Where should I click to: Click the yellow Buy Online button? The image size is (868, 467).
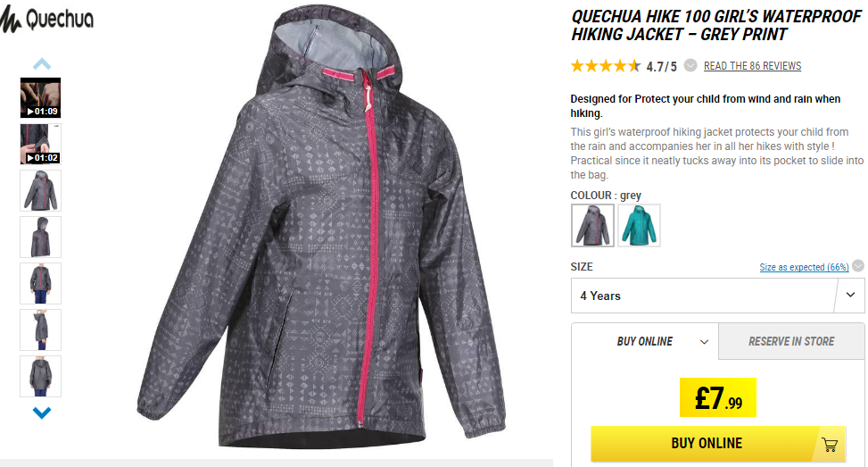tap(718, 444)
